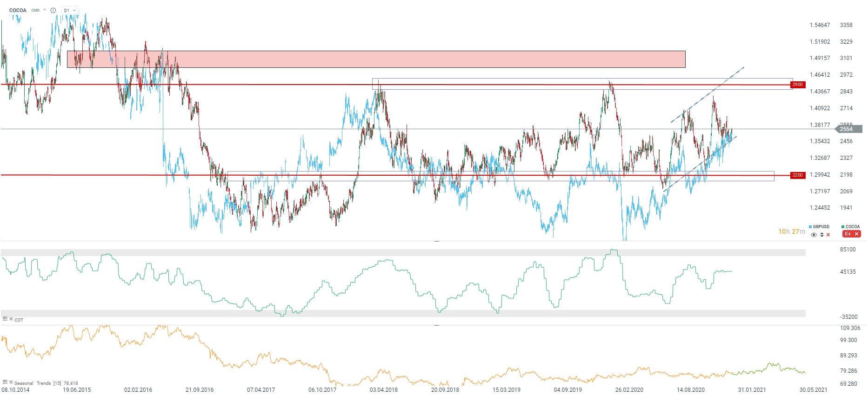
Task: Click the candle countdown timer 10h 27m
Action: (x=792, y=231)
